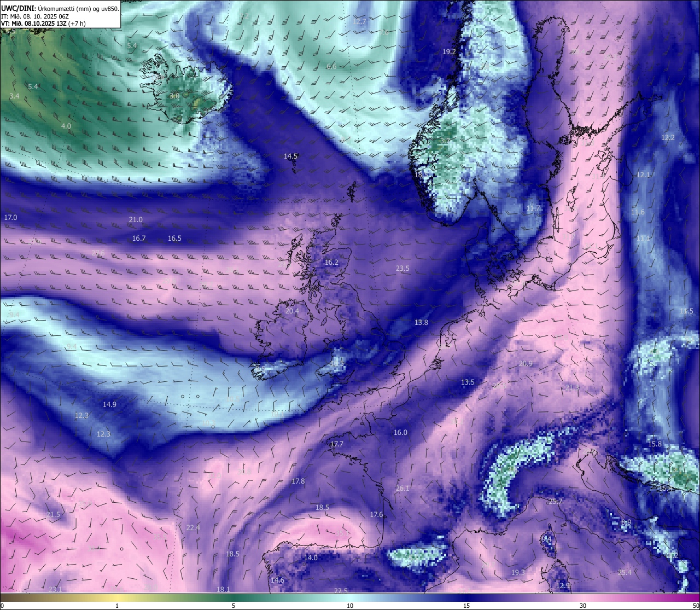Click the 26.1 value over central France

(402, 488)
